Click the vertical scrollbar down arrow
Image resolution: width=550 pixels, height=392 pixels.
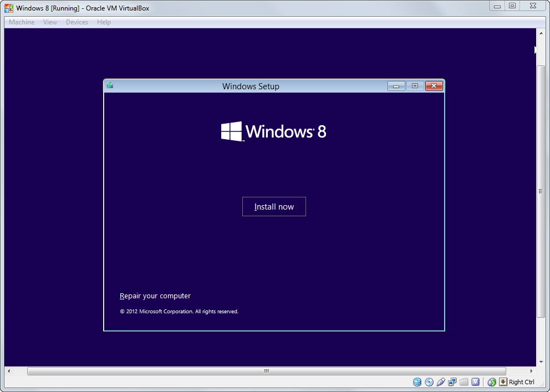541,363
